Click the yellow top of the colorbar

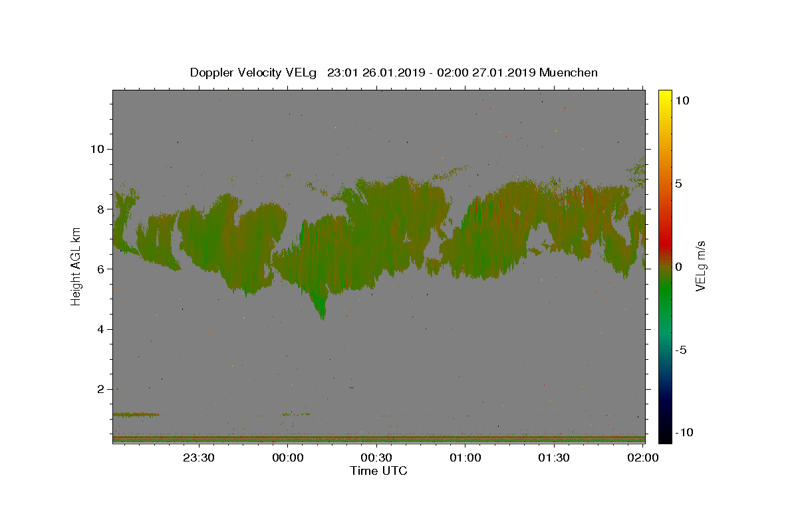(665, 96)
